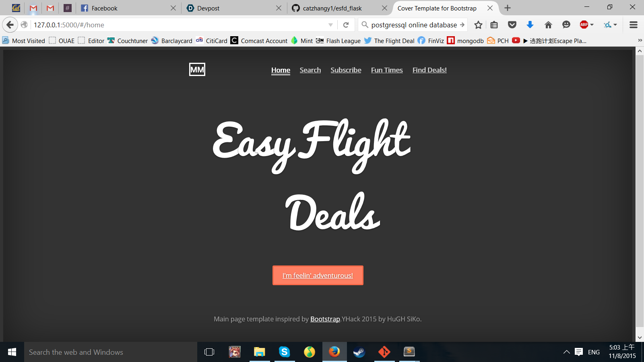Click the MM logo on the page

[197, 70]
